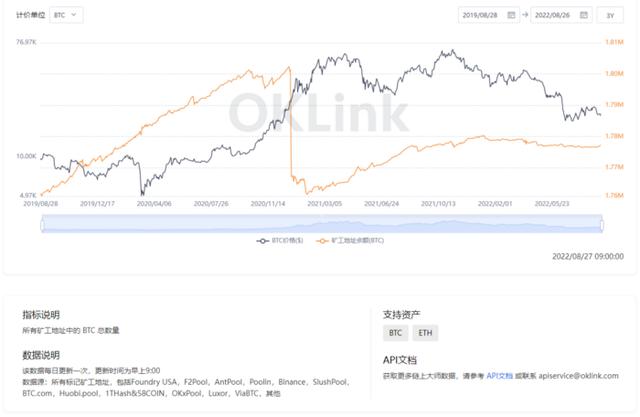Open the API文档 link
Viewport: 640px width, 417px height.
pyautogui.click(x=499, y=376)
